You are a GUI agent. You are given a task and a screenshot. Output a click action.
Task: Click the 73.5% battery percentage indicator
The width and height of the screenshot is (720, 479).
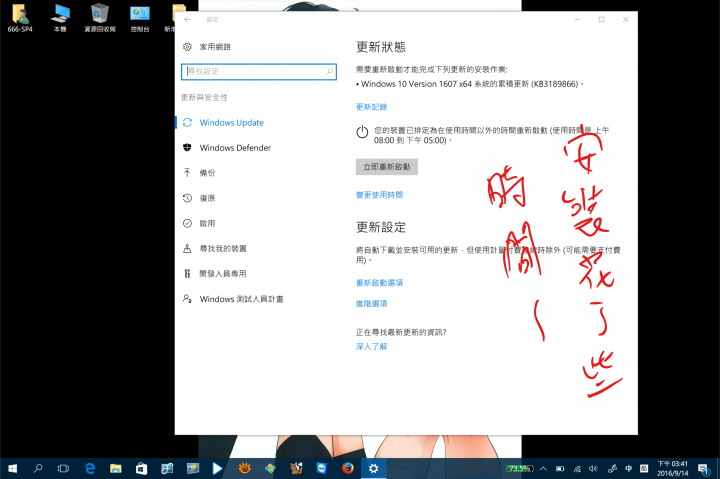[x=520, y=469]
